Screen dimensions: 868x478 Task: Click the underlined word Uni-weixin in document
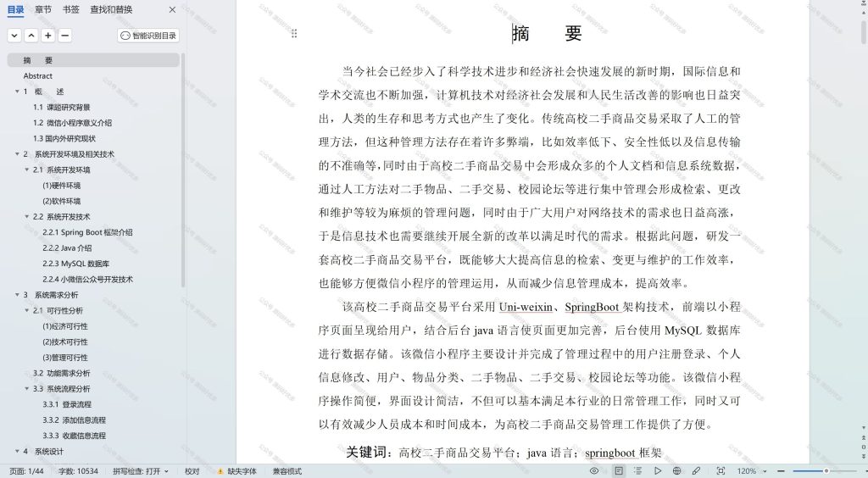point(526,307)
